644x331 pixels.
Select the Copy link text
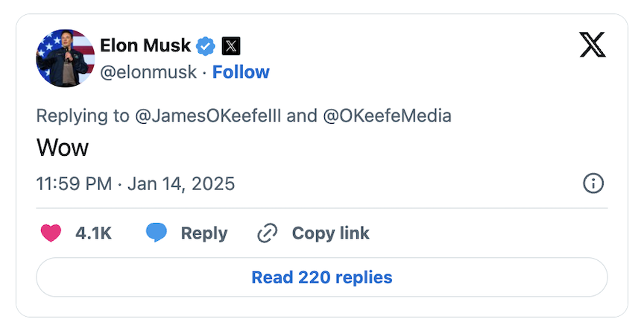point(330,233)
